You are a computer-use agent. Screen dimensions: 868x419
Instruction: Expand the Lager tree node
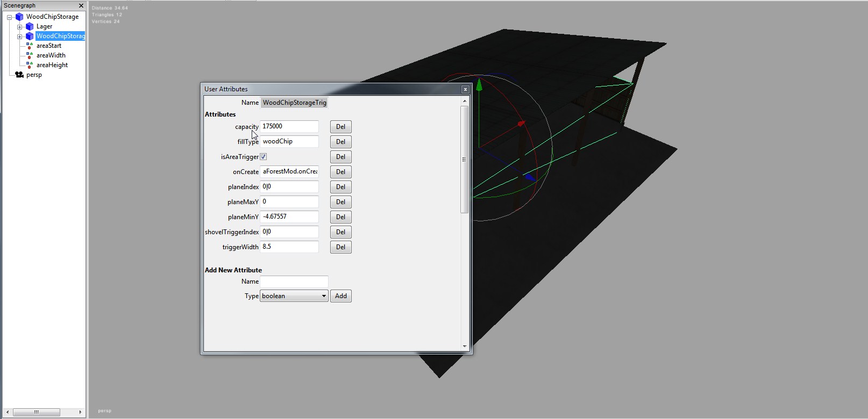[20, 27]
